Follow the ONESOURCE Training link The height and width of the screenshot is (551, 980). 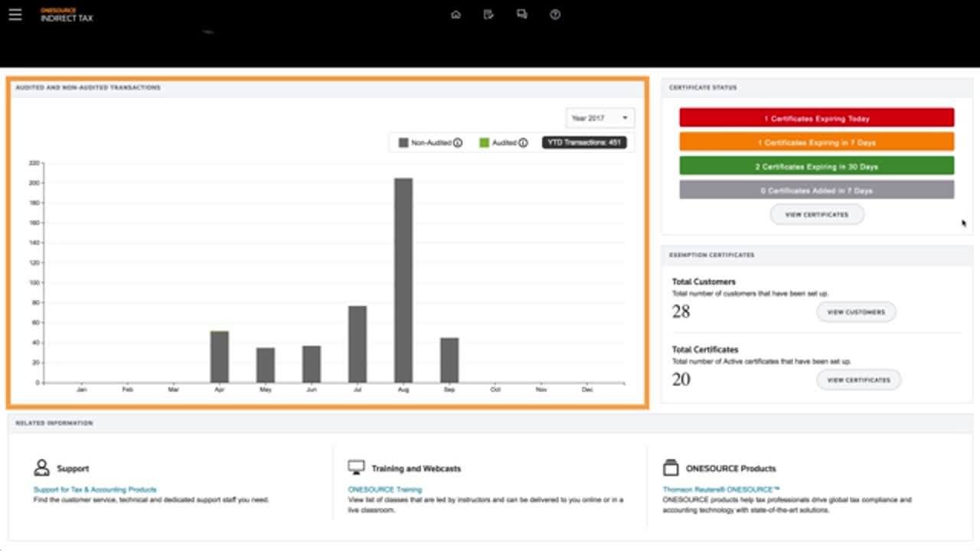384,489
